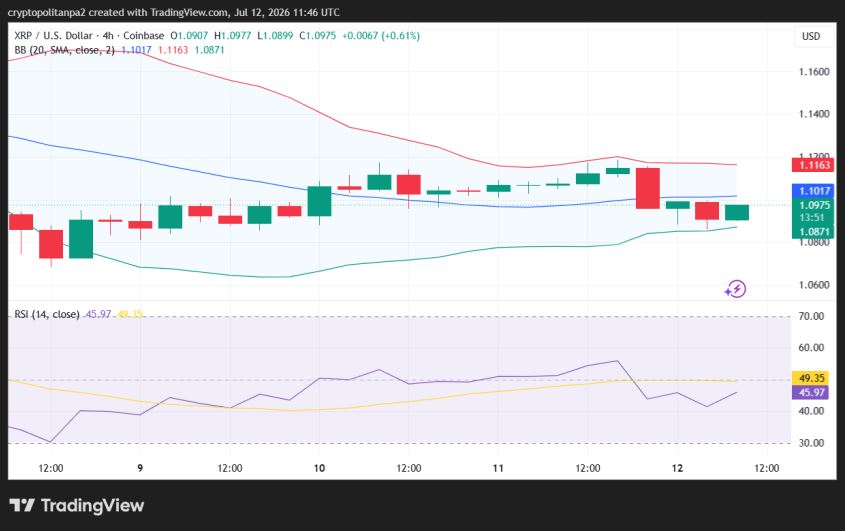Click the yellow 49.35 RSI MA label
This screenshot has height=531, width=845.
pos(810,378)
